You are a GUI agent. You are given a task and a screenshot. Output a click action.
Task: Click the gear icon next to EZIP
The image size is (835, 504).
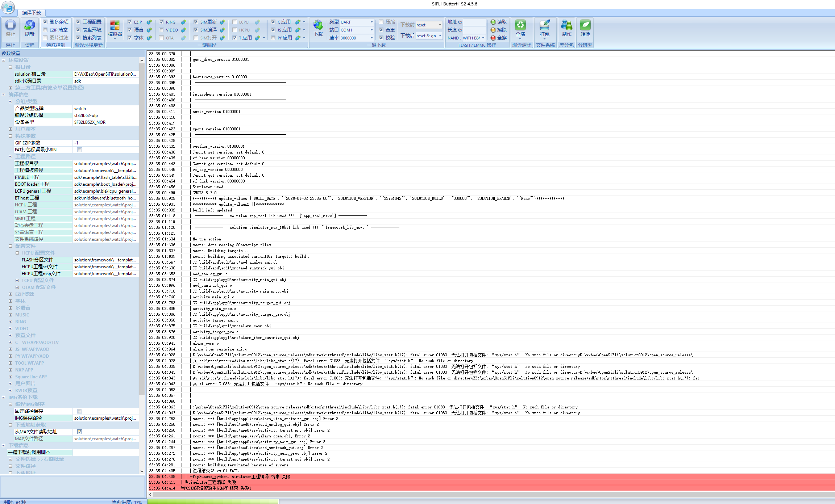pos(149,22)
